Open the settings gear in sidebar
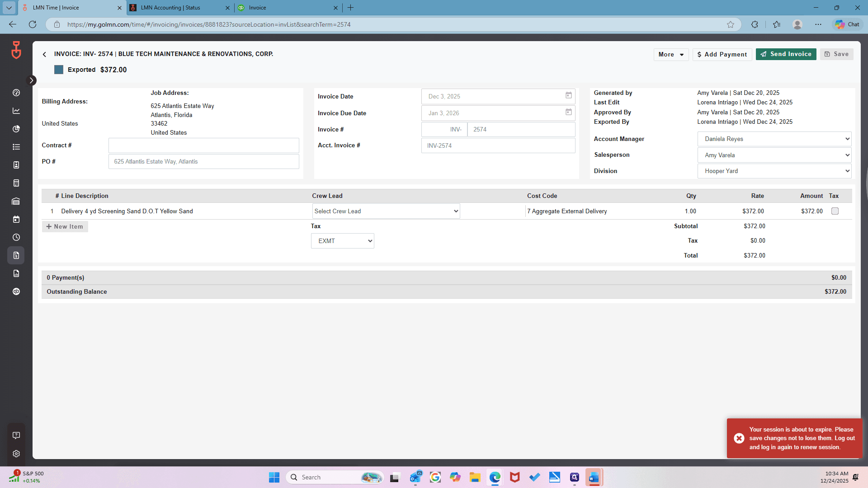Viewport: 868px width, 488px height. tap(16, 454)
